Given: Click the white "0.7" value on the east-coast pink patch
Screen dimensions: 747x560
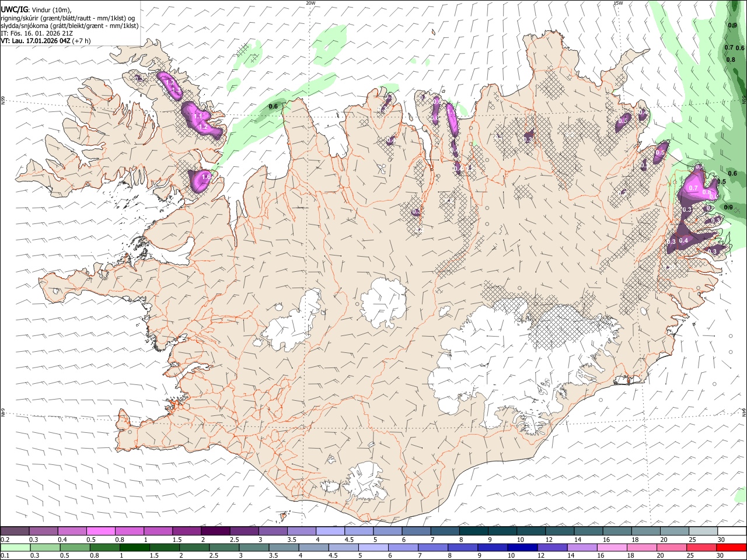Looking at the screenshot, I should 693,188.
